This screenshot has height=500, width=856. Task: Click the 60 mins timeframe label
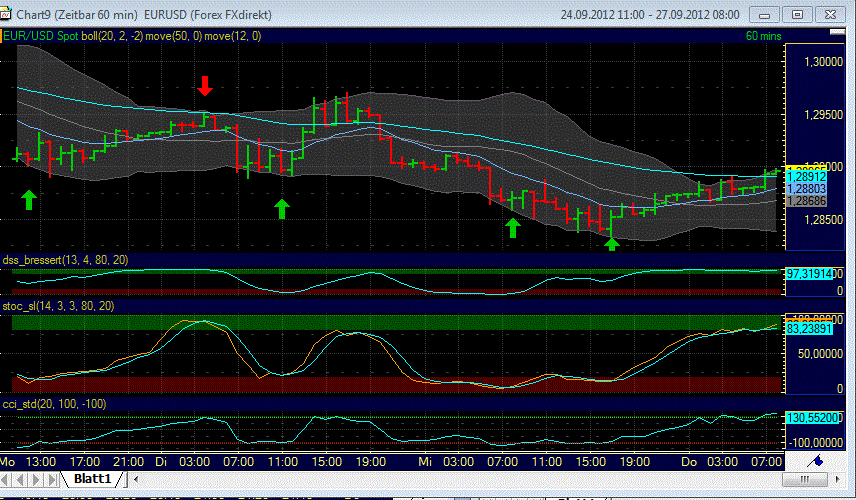pyautogui.click(x=763, y=36)
